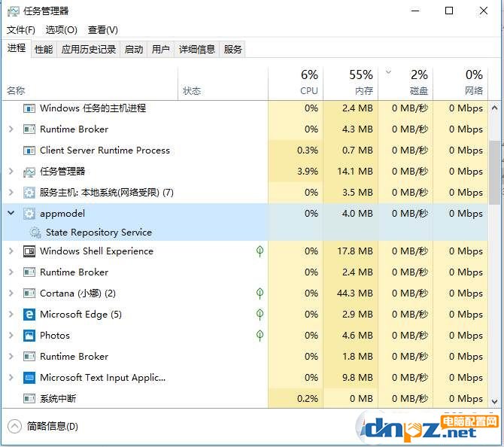Click the Microsoft Edge icon
This screenshot has width=504, height=447.
tap(29, 315)
